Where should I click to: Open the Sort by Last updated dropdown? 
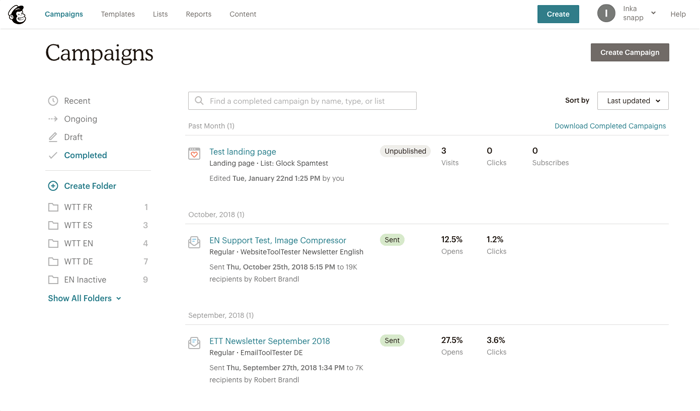click(632, 101)
